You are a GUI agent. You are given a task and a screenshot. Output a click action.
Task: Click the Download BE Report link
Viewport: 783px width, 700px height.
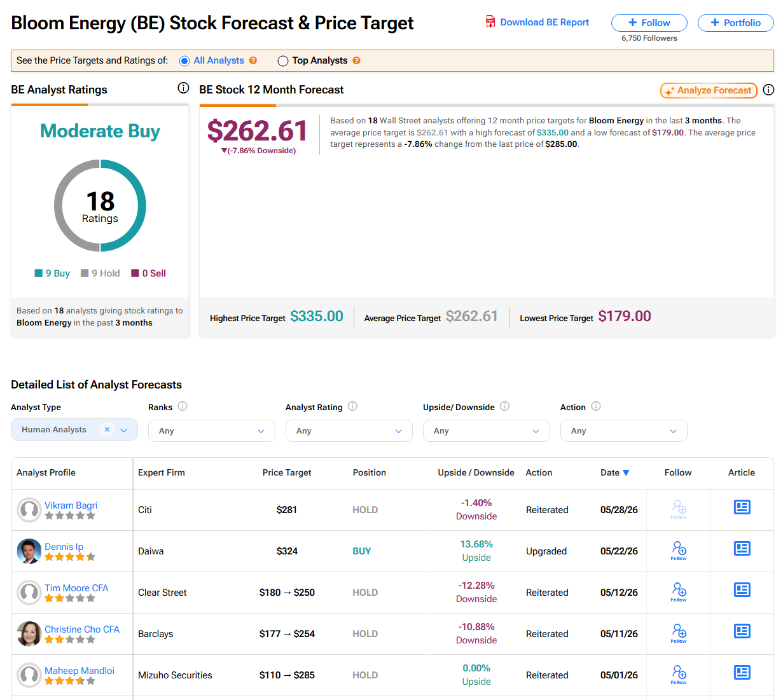point(544,22)
